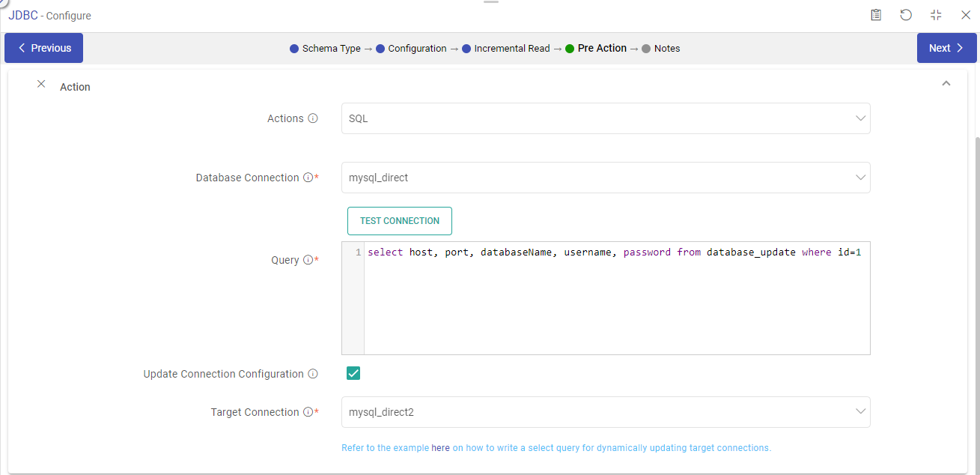
Task: Click the revert/reset icon in the top bar
Action: [x=906, y=15]
